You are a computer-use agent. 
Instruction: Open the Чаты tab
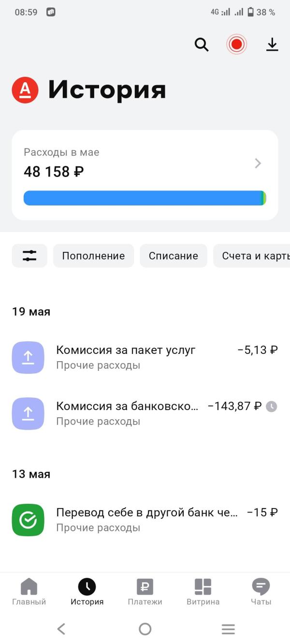pyautogui.click(x=261, y=592)
